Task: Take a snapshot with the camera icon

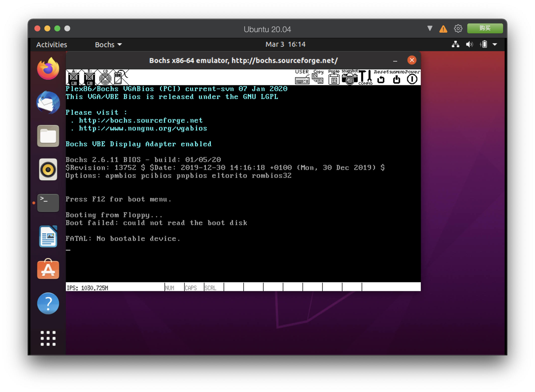Action: 350,77
